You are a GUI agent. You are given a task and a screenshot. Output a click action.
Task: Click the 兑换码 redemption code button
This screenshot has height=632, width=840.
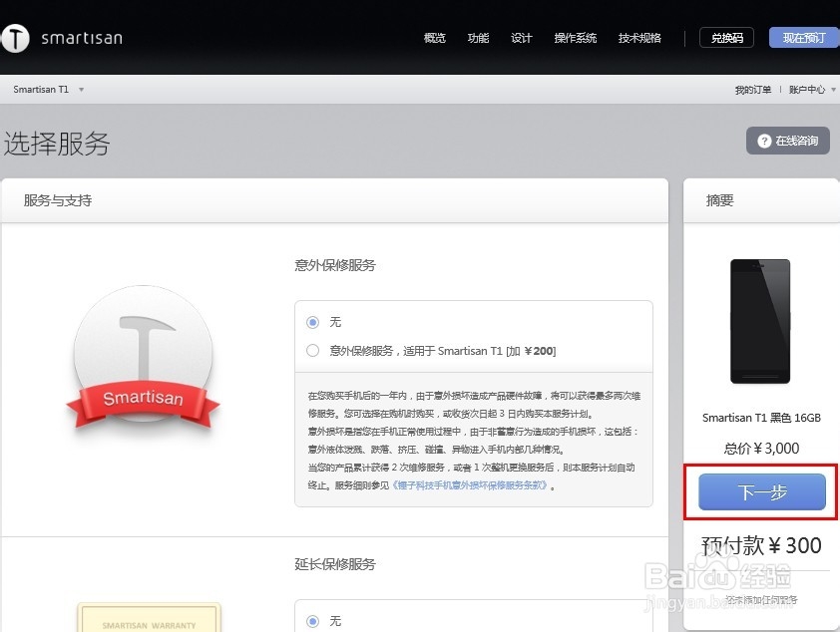726,37
